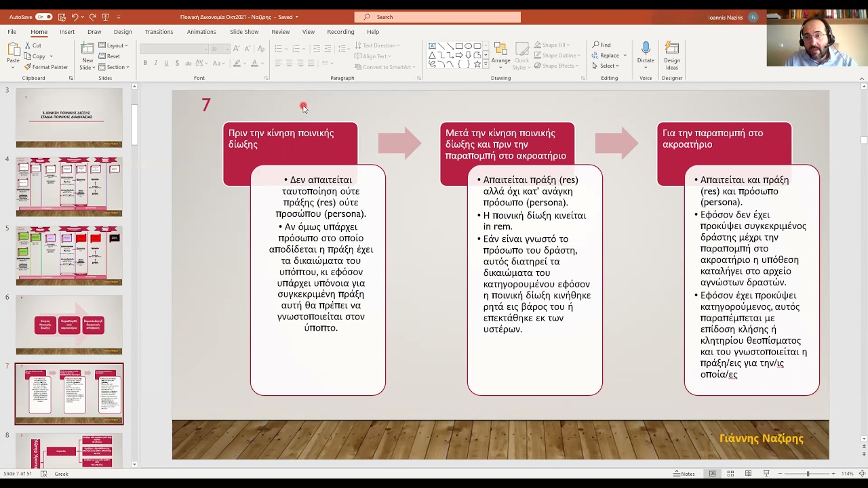Insert a New Slide
This screenshot has height=488, width=868.
click(x=87, y=56)
